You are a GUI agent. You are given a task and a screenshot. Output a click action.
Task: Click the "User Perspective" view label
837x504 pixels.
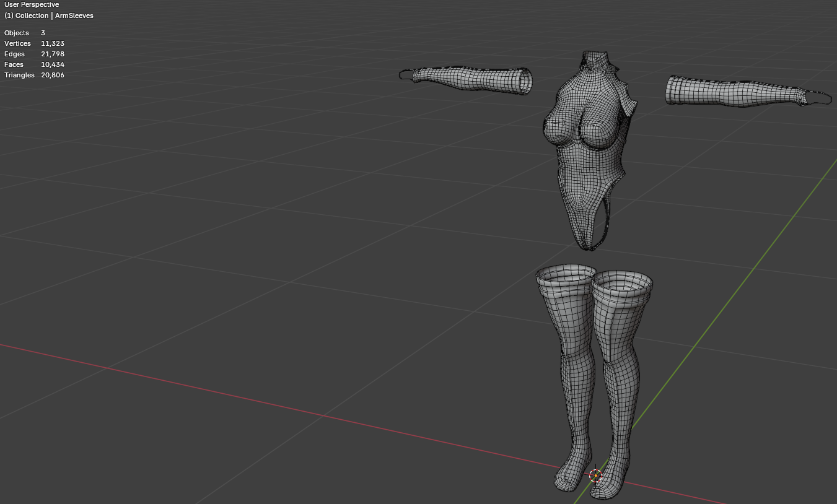(32, 4)
